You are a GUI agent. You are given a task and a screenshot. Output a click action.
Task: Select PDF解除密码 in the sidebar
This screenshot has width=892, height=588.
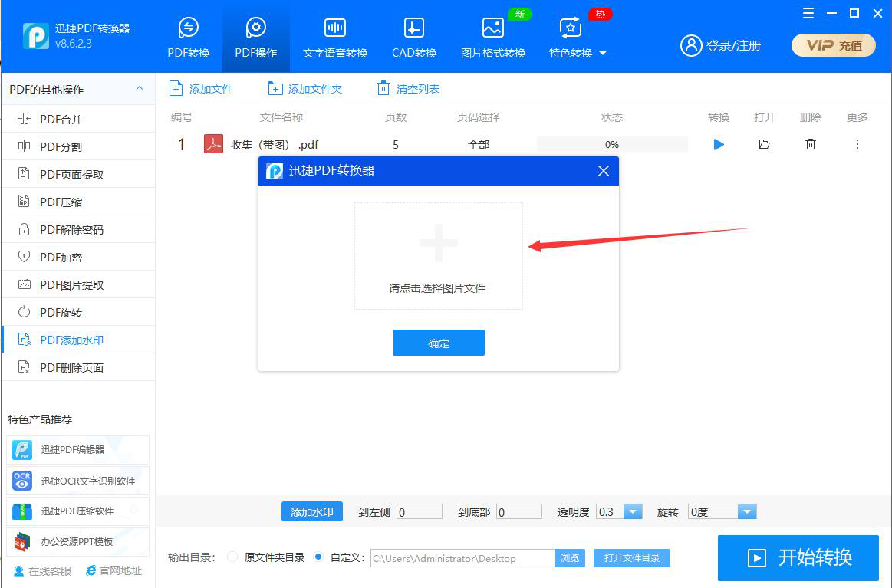[x=78, y=230]
